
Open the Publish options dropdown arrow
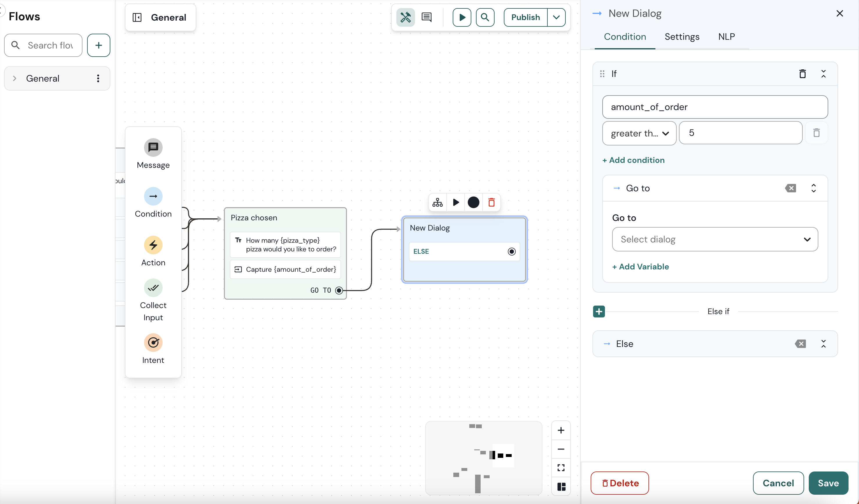coord(556,17)
